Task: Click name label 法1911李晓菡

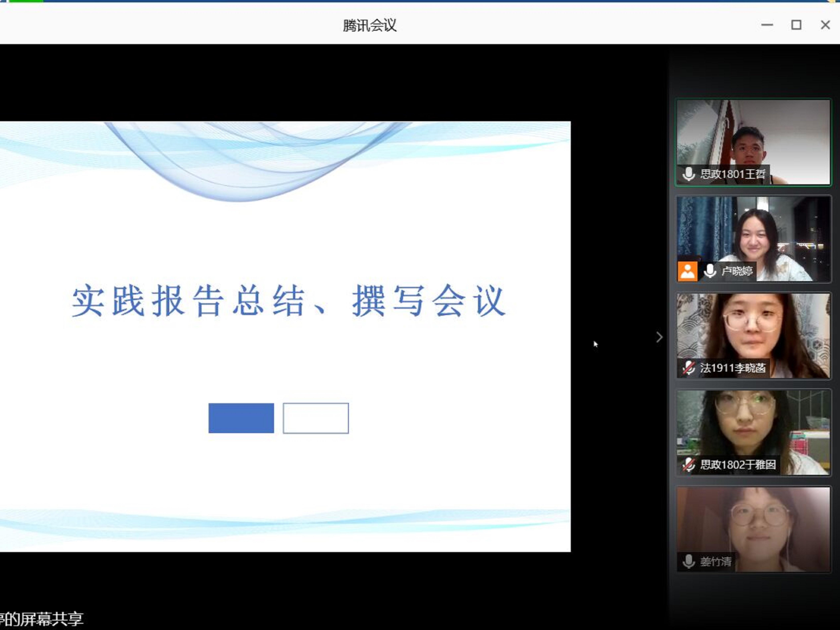Action: click(733, 368)
